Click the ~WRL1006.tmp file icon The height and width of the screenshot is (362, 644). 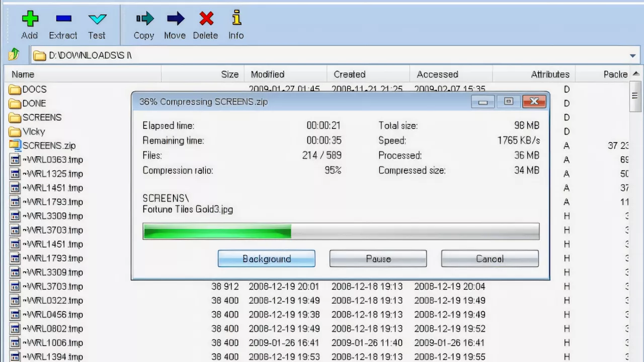pos(15,343)
